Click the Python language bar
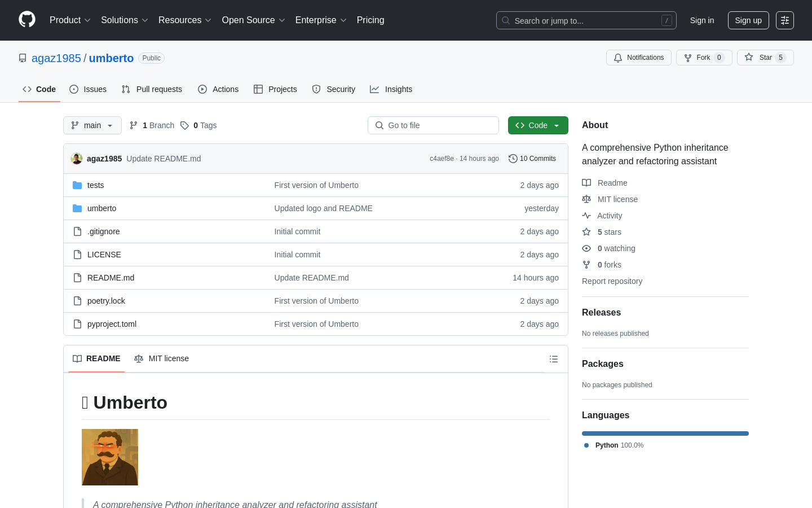Image resolution: width=812 pixels, height=508 pixels. click(665, 433)
